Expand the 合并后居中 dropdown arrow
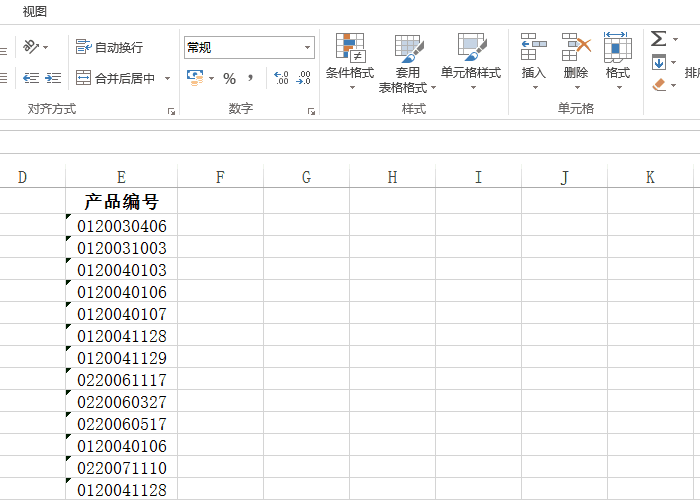This screenshot has height=500, width=700. pos(167,79)
